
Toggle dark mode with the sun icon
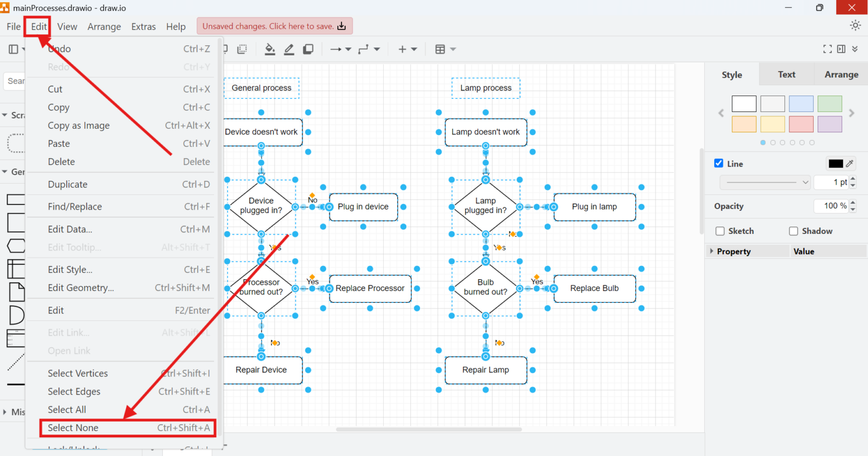point(854,25)
